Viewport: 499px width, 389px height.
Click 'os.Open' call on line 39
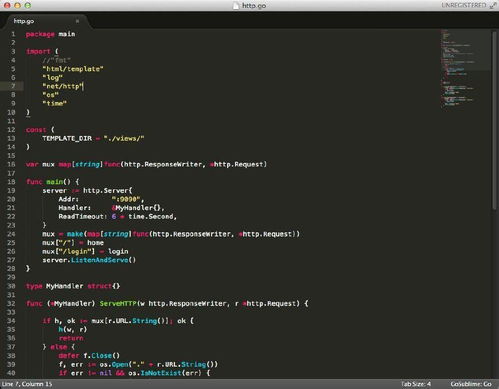coord(115,364)
